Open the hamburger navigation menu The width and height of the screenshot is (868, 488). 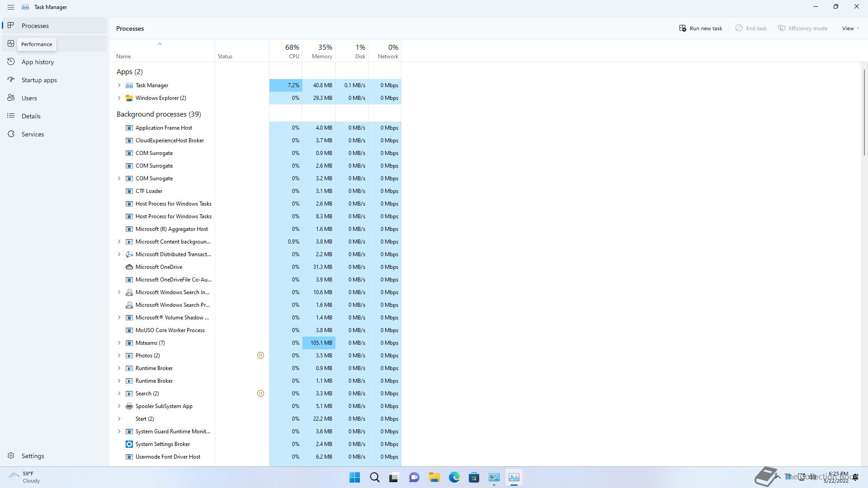tap(11, 7)
